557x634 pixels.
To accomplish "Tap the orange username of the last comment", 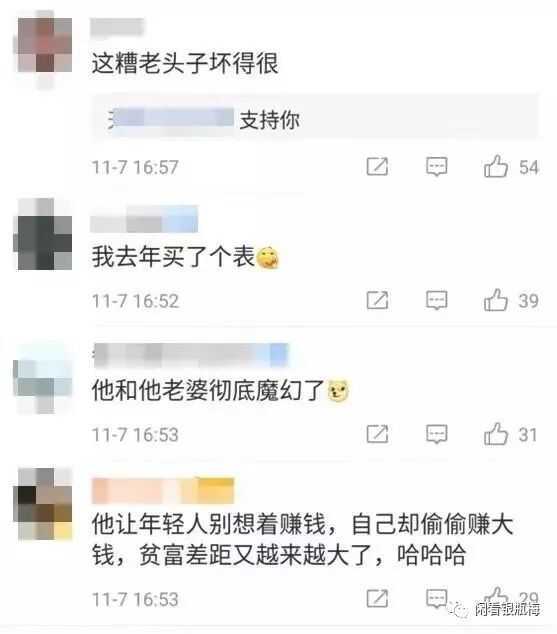I will click(x=163, y=490).
